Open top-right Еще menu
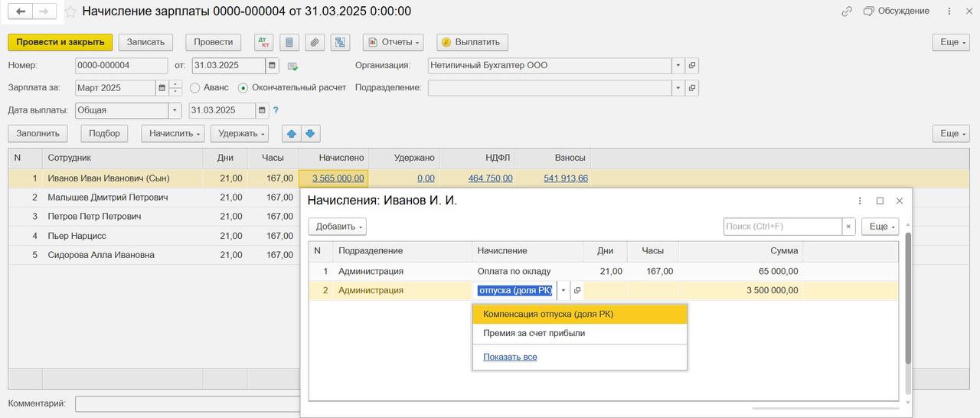 (951, 42)
